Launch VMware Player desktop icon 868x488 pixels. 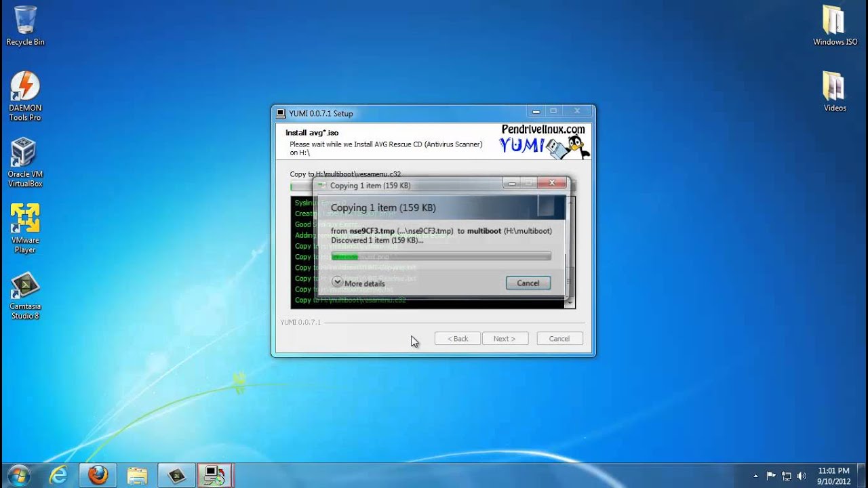tap(25, 228)
